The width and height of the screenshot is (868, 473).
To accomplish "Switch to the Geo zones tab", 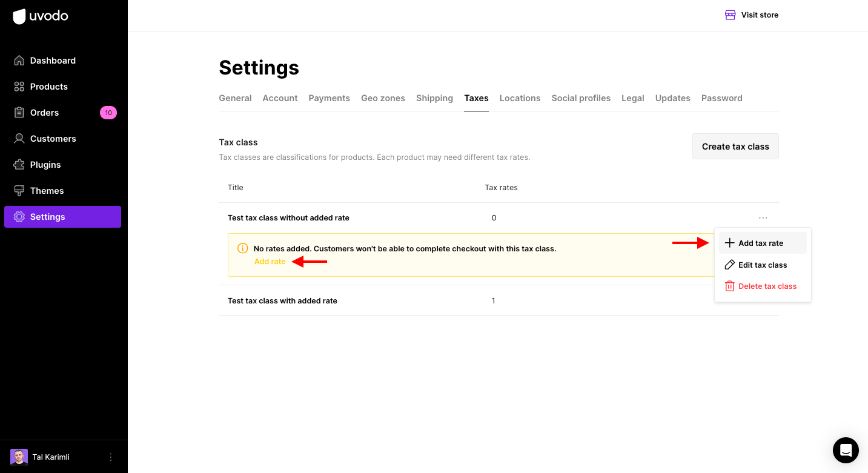I will tap(383, 98).
